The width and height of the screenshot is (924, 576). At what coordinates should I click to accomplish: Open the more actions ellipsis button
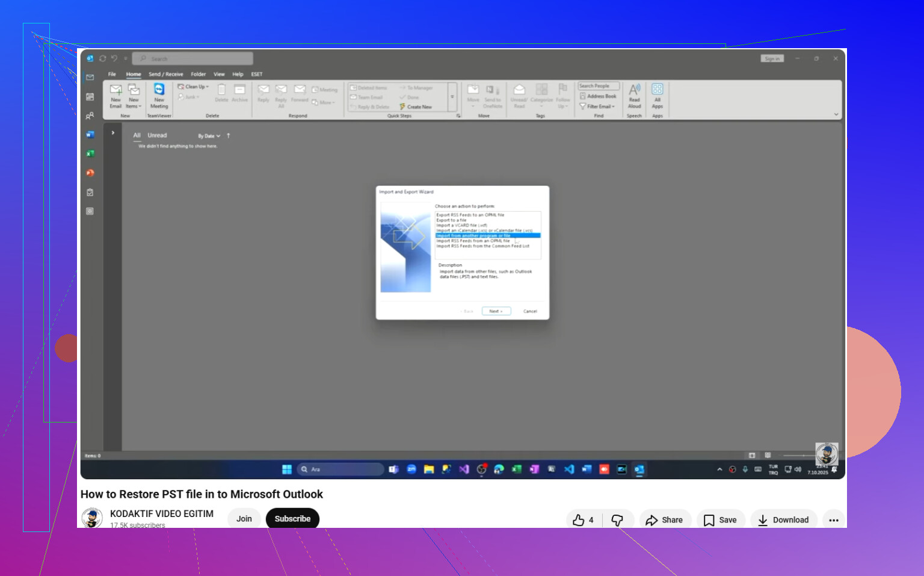[x=834, y=520]
